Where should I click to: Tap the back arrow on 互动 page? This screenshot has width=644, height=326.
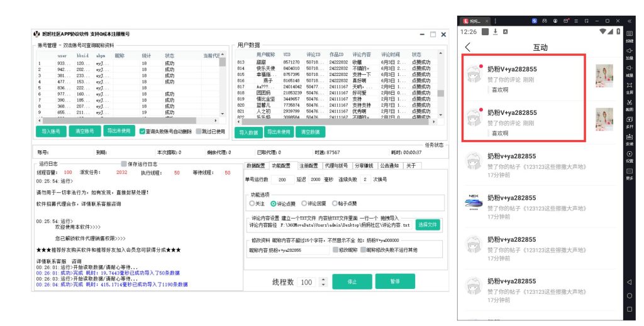pos(467,47)
